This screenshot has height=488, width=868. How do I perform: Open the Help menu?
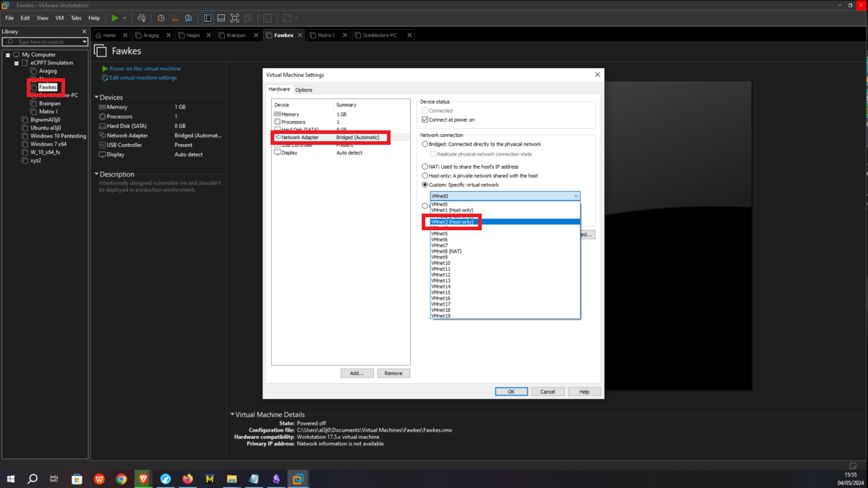coord(94,17)
